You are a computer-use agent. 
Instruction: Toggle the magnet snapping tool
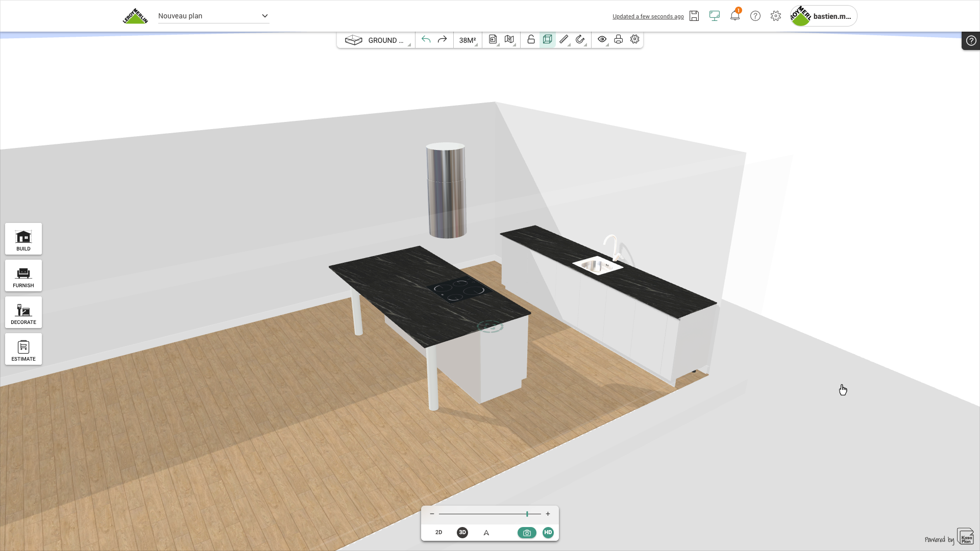tap(580, 39)
